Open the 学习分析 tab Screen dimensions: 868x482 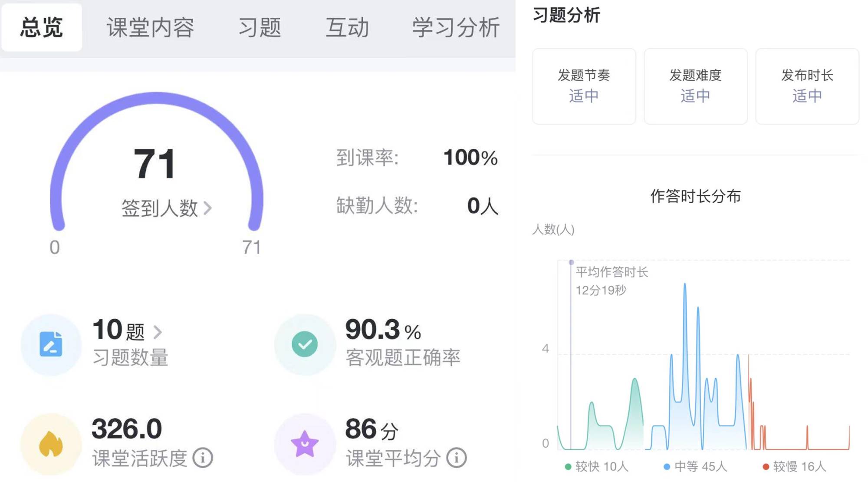(456, 27)
